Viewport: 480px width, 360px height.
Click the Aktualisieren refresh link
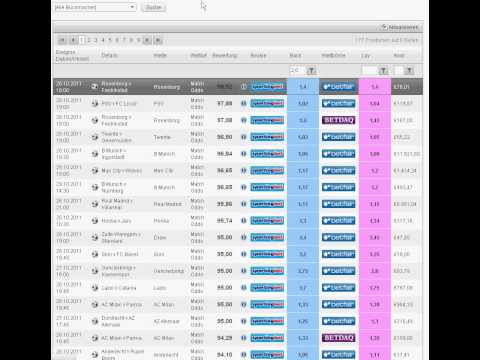[x=400, y=27]
